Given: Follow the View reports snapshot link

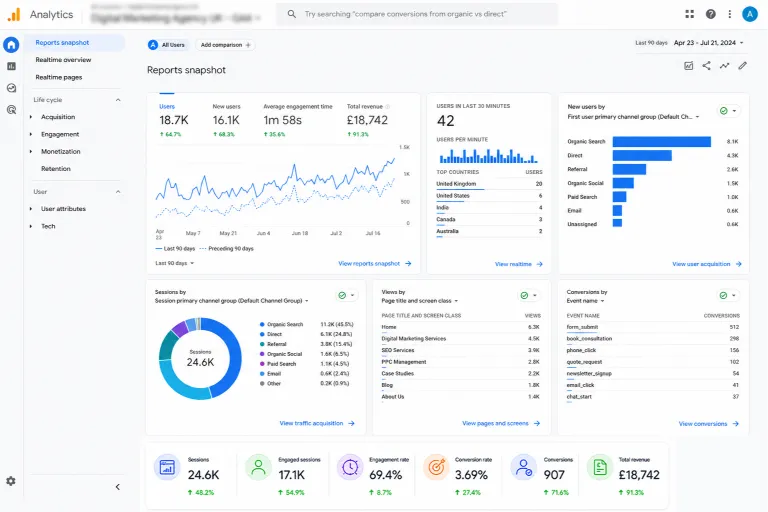Looking at the screenshot, I should (375, 264).
